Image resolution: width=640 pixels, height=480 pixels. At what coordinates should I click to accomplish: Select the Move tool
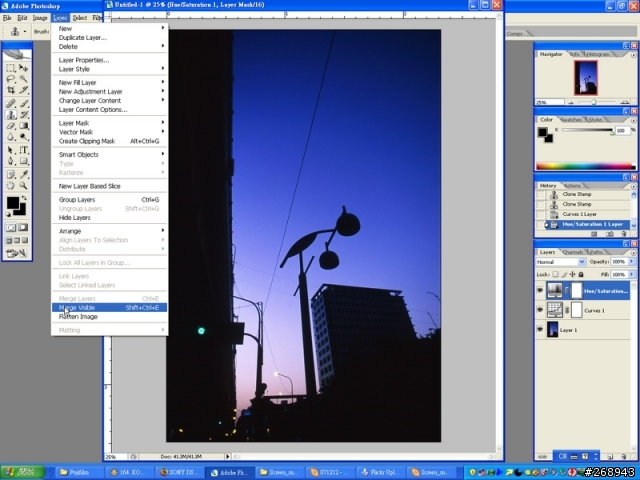[24, 68]
